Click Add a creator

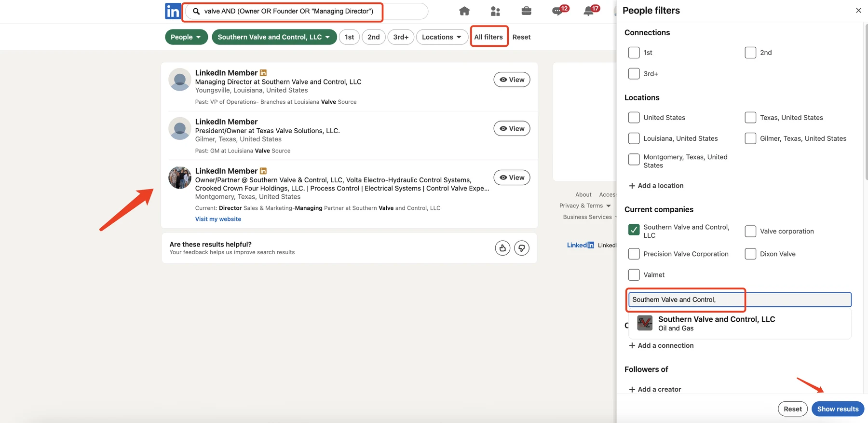655,389
